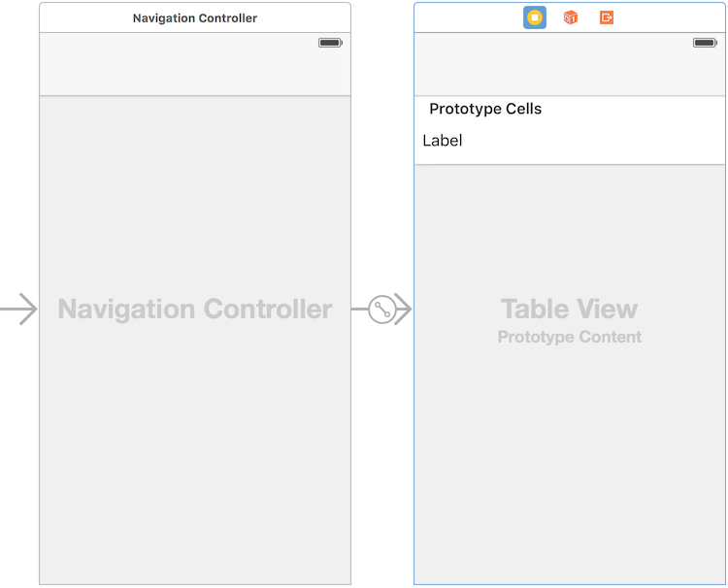Click the 'Prototype Cells' header text
Viewport: 728px width, 588px height.
coord(485,109)
